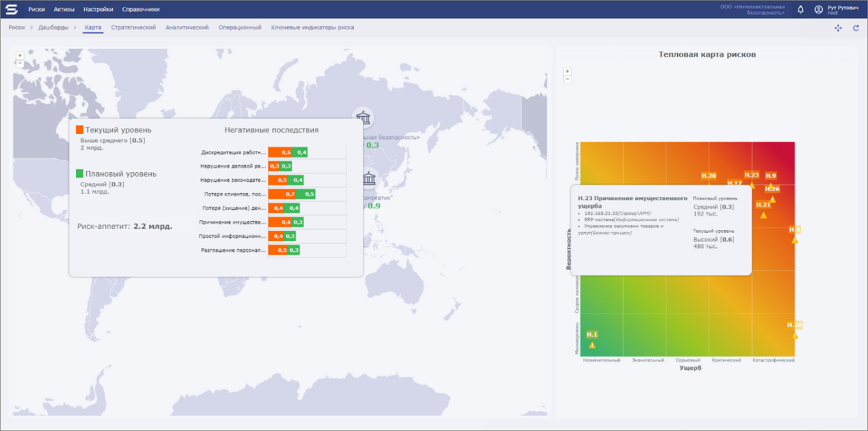
Task: Zoom in on the world map
Action: (19, 55)
